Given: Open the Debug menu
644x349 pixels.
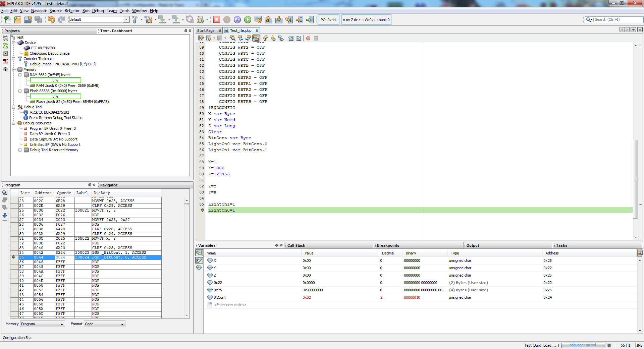Looking at the screenshot, I should point(98,11).
